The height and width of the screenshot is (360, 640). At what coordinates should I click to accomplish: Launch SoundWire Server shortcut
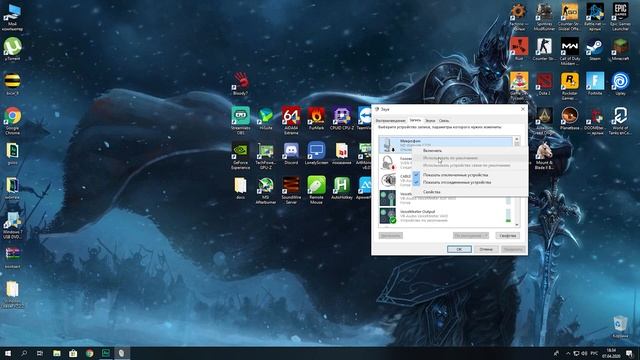pyautogui.click(x=291, y=190)
